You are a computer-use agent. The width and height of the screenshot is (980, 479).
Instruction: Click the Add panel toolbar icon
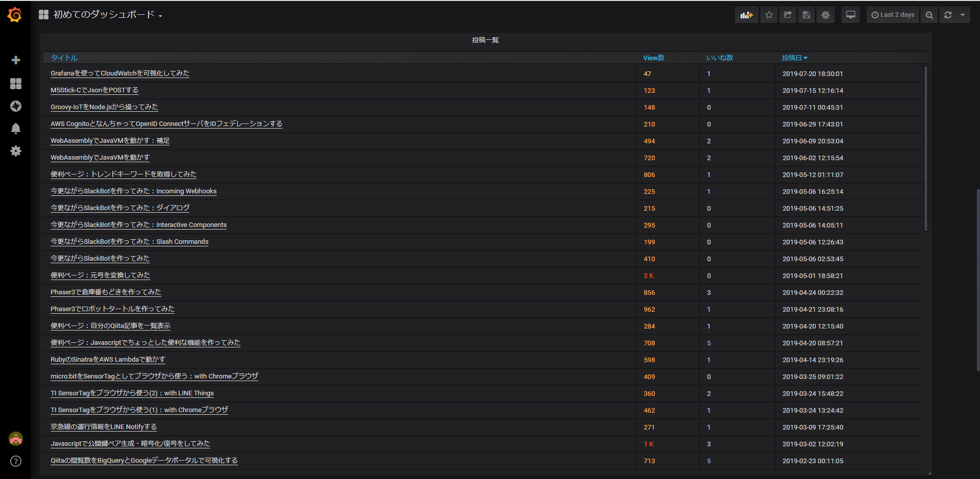[747, 15]
